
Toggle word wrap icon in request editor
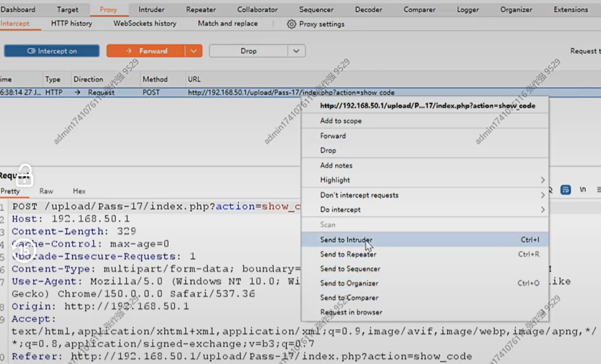tap(565, 190)
